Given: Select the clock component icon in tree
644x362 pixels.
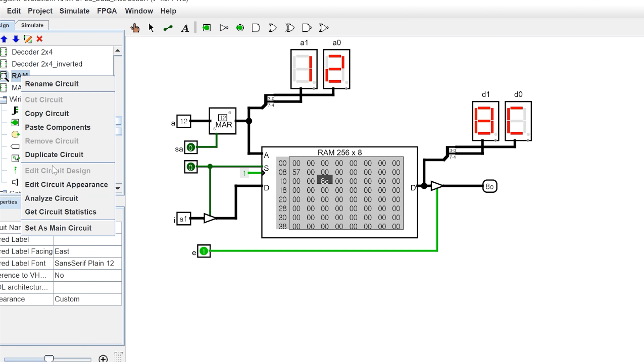Looking at the screenshot, I should coord(15,158).
